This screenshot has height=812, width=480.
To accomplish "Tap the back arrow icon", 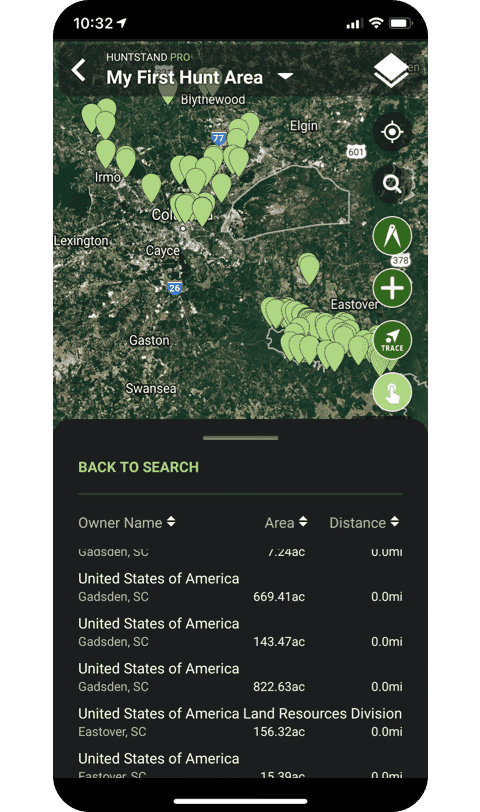I will [79, 70].
